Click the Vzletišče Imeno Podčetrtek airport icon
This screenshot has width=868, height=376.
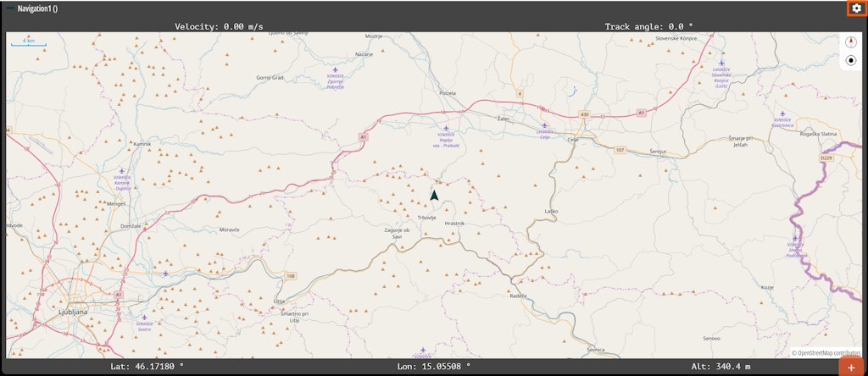(x=795, y=238)
